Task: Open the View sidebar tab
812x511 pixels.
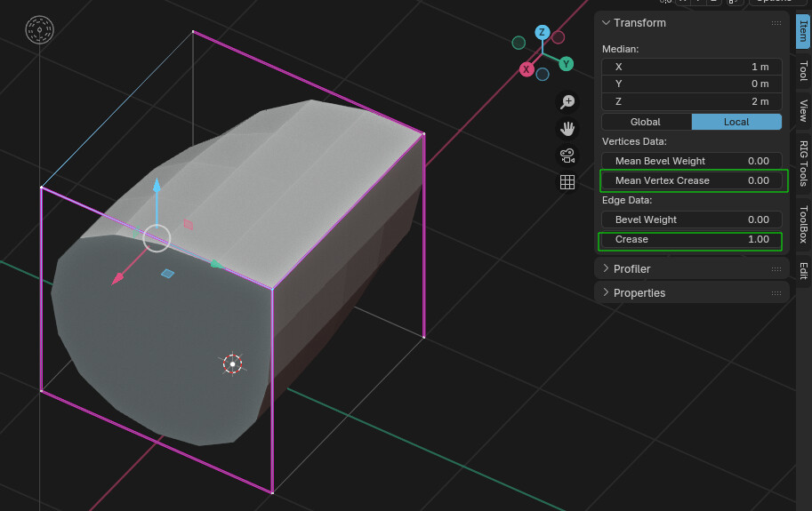Action: tap(803, 111)
